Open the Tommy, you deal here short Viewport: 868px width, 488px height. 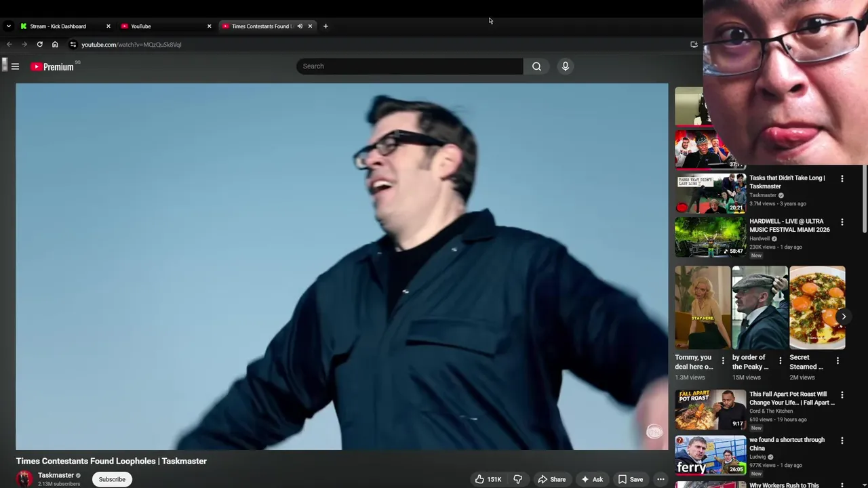(703, 308)
